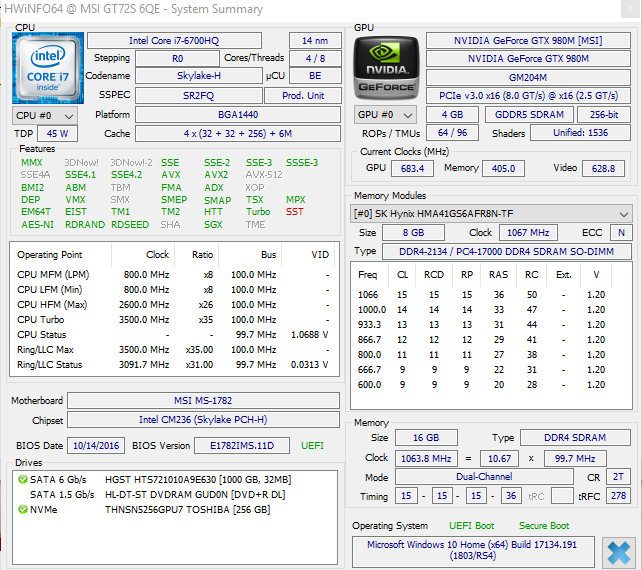Click the BIOS Version E1782IMS.11D field
The width and height of the screenshot is (642, 570).
pyautogui.click(x=242, y=446)
